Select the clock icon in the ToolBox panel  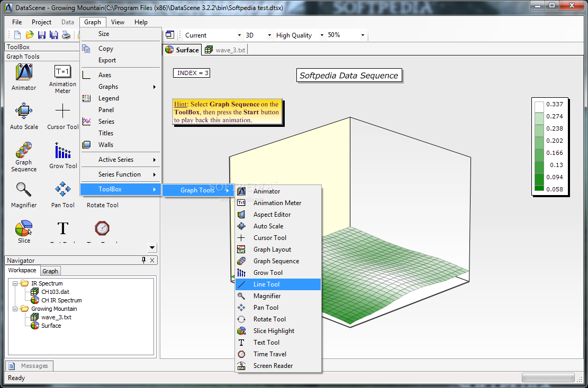(102, 228)
